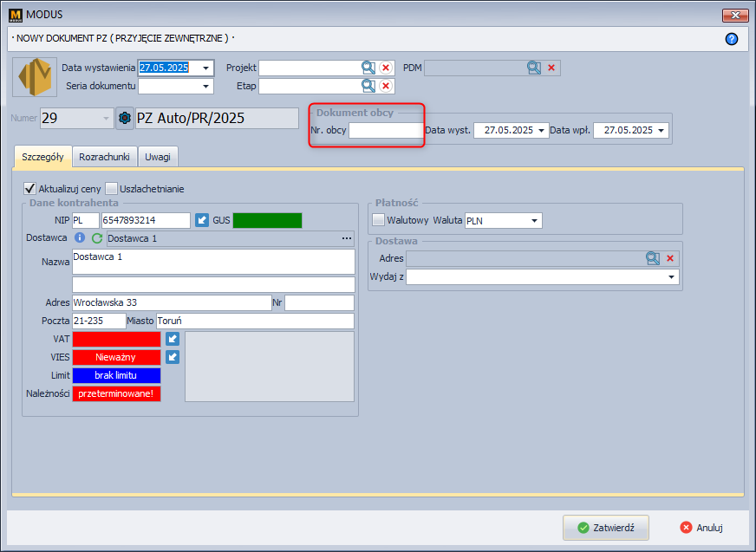Clear the delivery Adres with red X
Image resolution: width=756 pixels, height=552 pixels.
tap(670, 258)
